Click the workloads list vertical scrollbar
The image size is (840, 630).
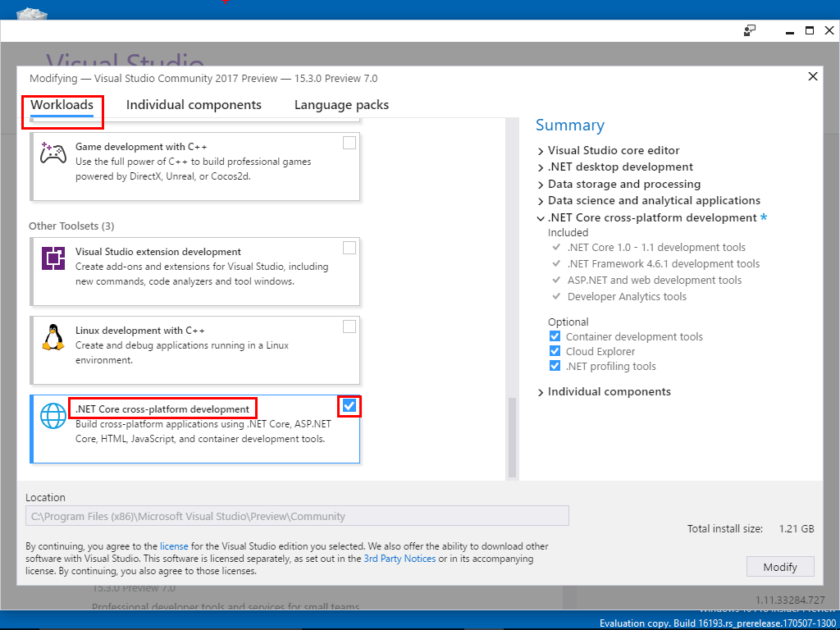point(512,435)
